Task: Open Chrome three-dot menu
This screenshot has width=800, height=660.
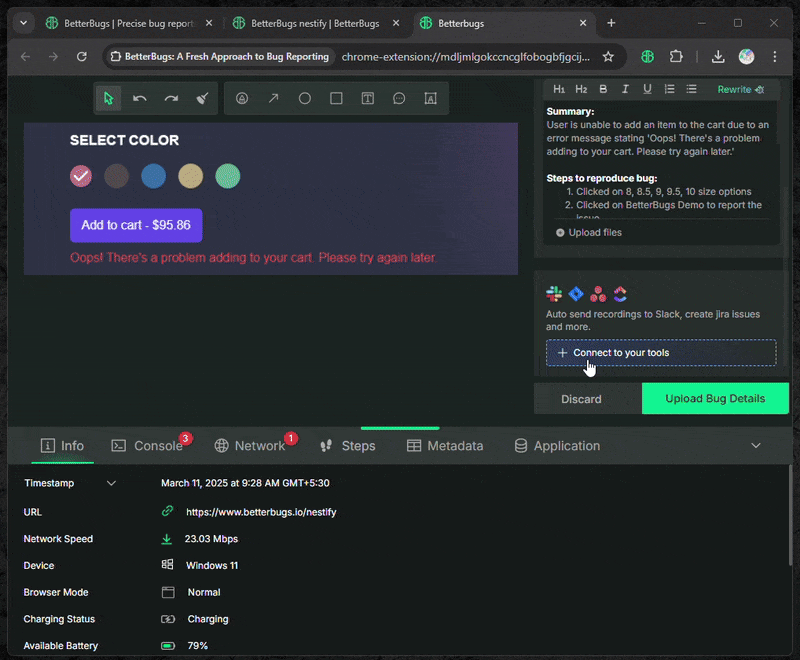Action: coord(774,57)
